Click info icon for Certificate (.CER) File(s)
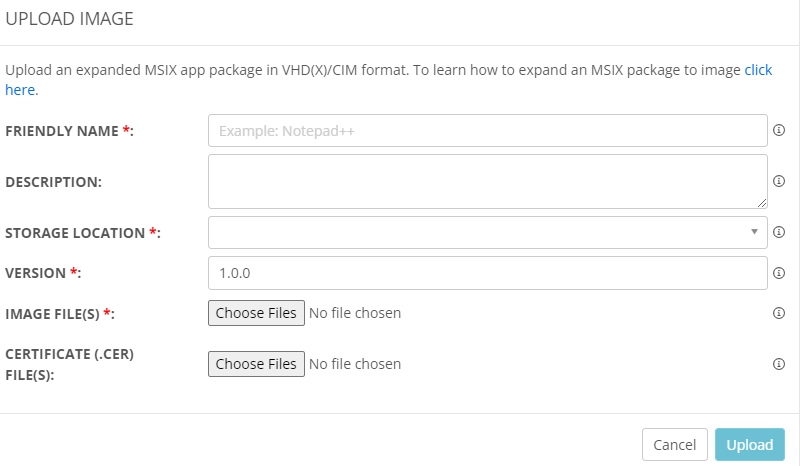 pos(779,364)
